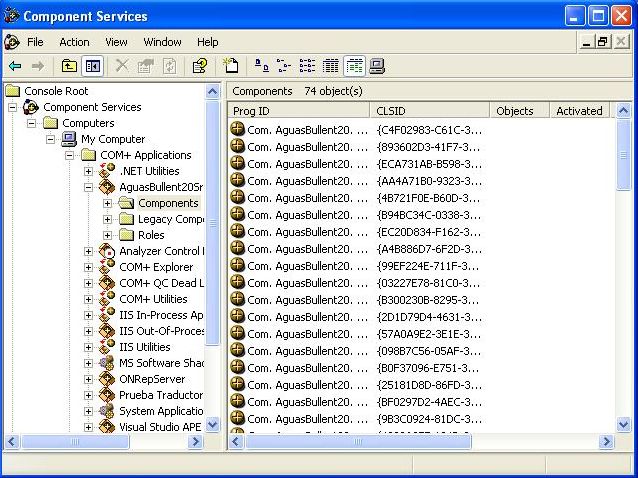
Task: Select the IIS Utilities application
Action: pos(144,347)
